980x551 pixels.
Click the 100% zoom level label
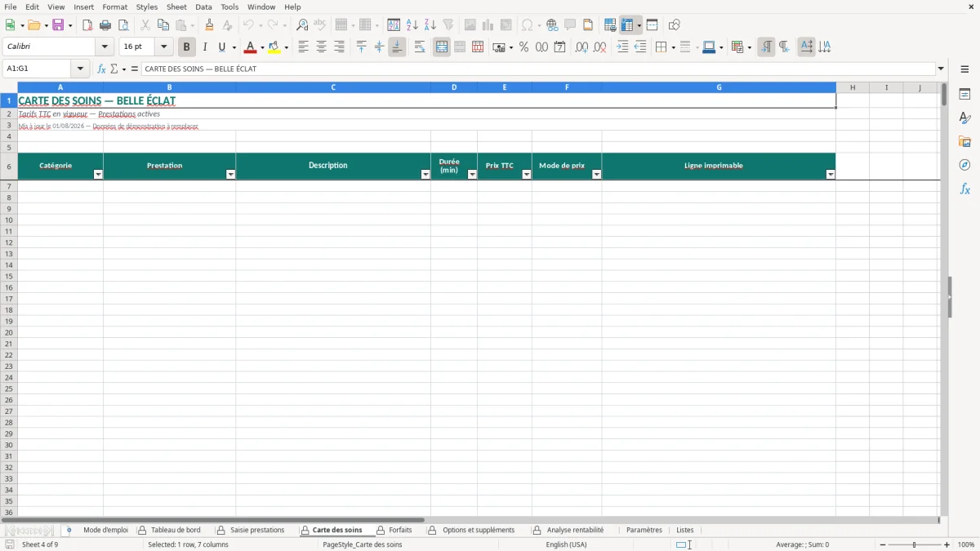tap(966, 544)
